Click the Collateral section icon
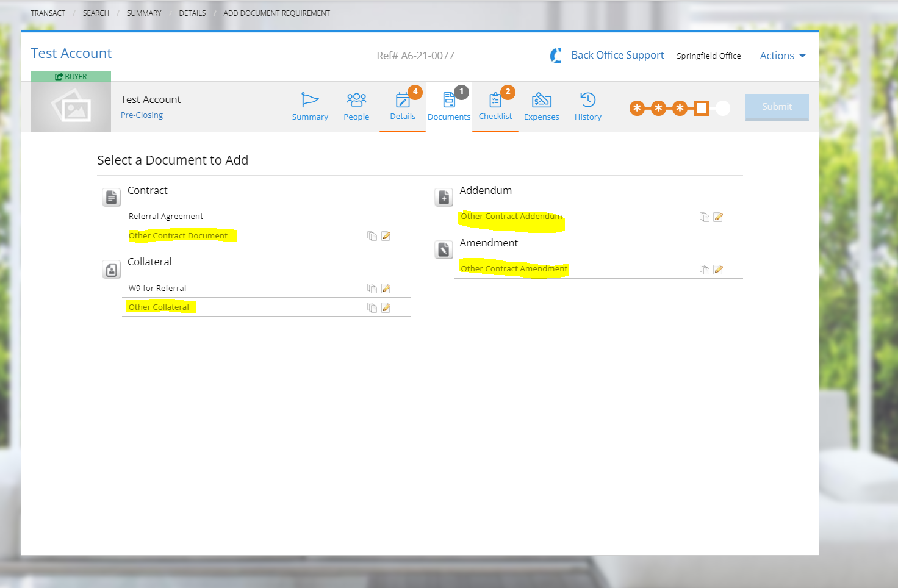Image resolution: width=898 pixels, height=588 pixels. 111,269
